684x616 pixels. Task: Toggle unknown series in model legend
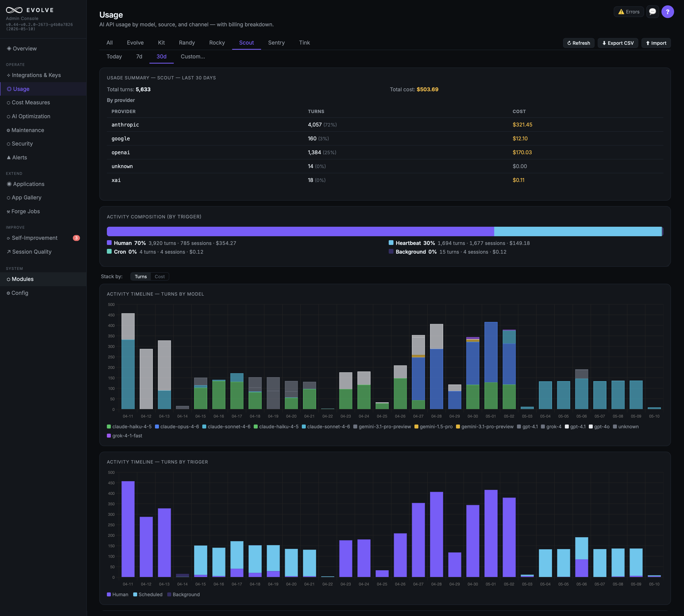pos(626,427)
